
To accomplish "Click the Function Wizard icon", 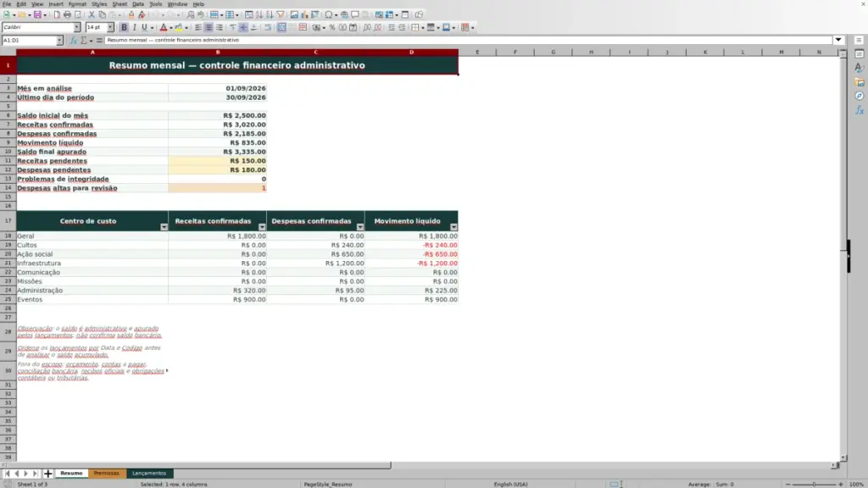I will pos(73,41).
